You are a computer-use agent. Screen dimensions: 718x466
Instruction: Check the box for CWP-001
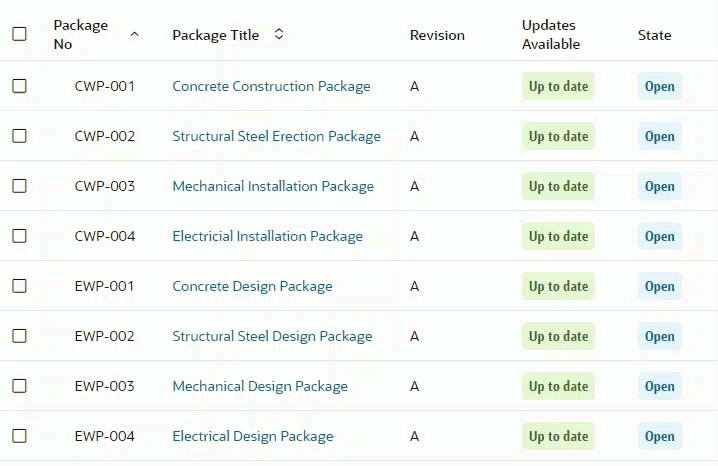click(19, 86)
